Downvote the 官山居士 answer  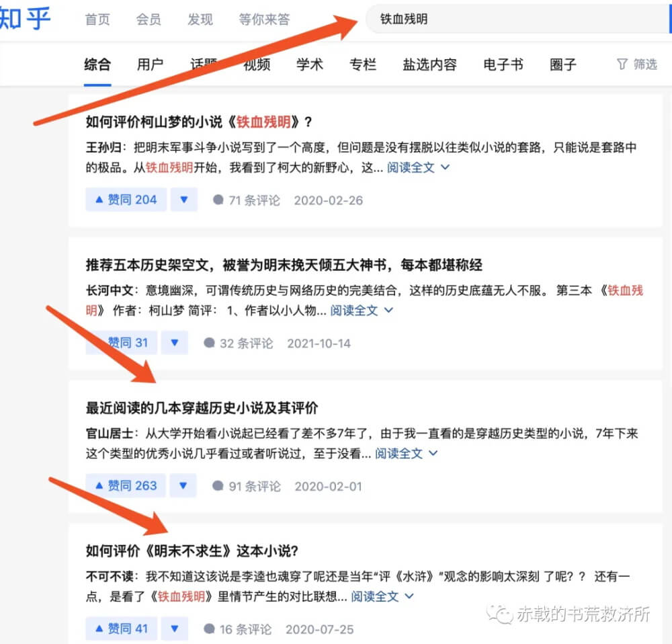coord(183,485)
